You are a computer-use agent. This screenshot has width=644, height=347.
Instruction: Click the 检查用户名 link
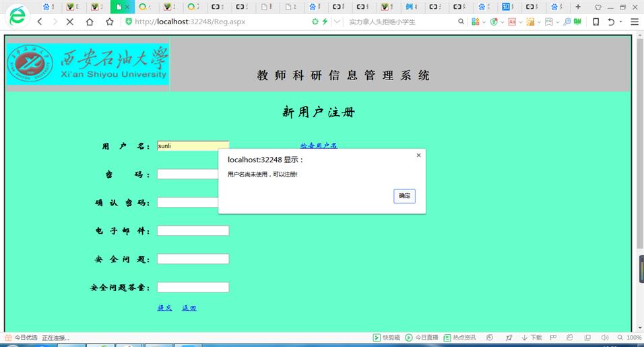coord(319,146)
